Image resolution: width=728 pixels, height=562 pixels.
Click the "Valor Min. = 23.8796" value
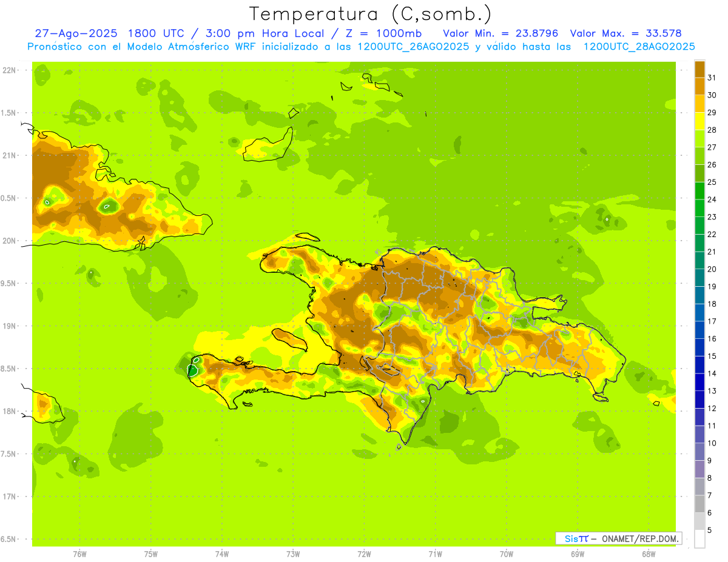[x=500, y=33]
